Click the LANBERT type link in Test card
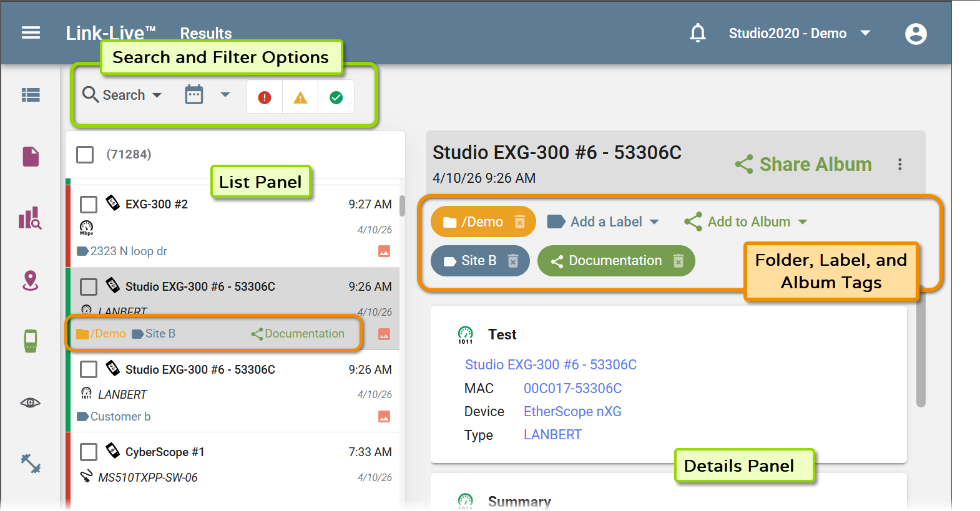The image size is (980, 511). pos(552,435)
